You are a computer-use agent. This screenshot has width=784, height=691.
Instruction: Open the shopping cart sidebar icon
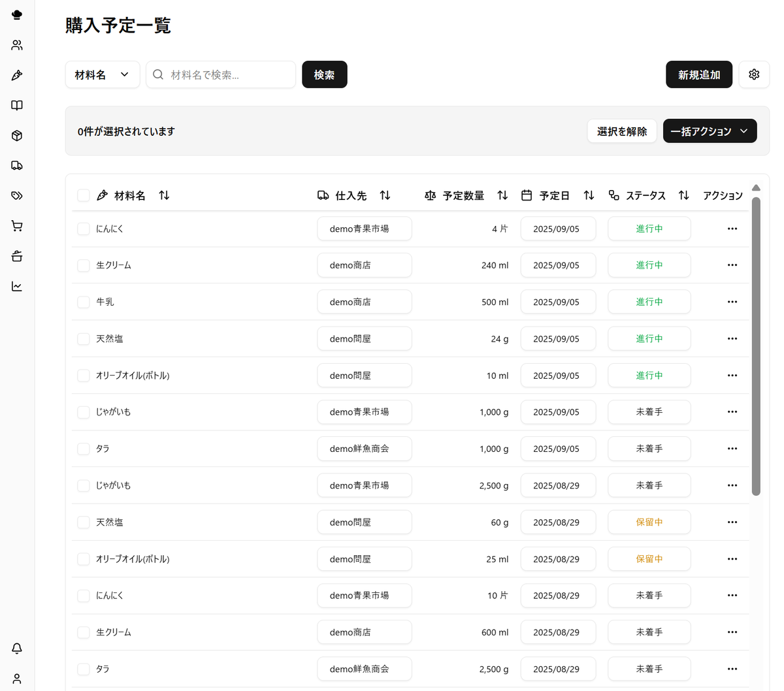point(17,226)
